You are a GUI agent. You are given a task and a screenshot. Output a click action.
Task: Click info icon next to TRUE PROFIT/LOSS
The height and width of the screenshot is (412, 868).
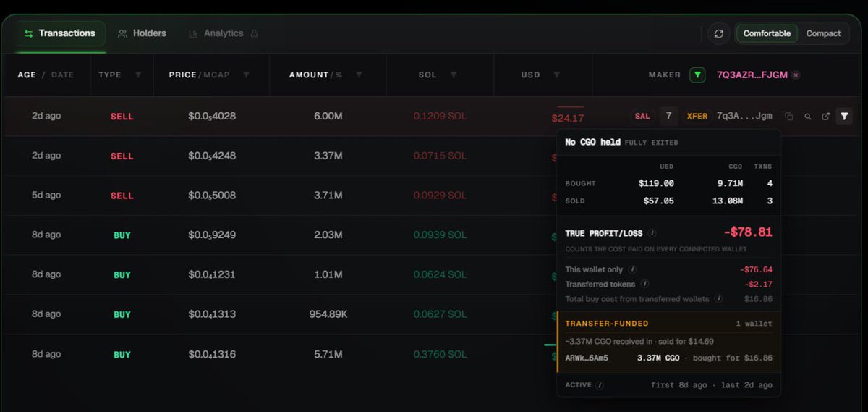(652, 234)
